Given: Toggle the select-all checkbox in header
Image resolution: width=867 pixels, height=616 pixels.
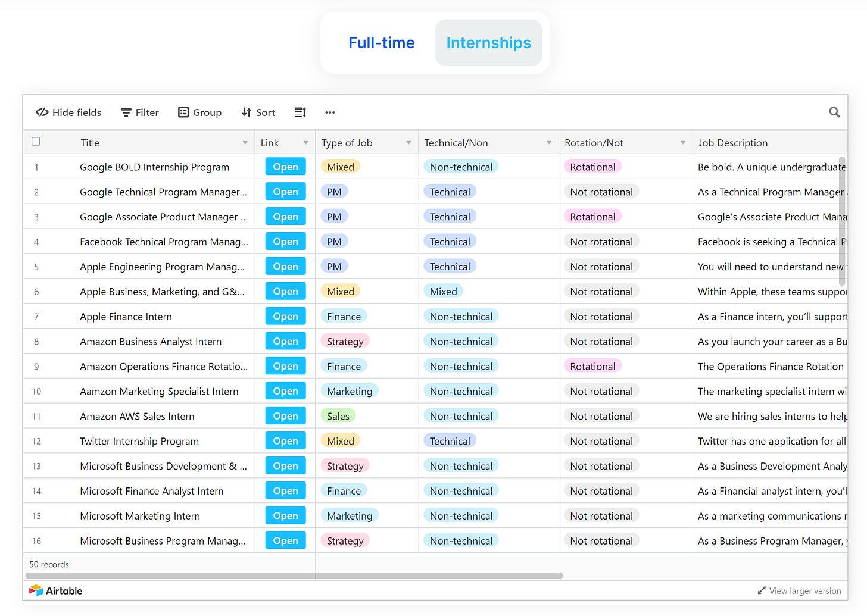Looking at the screenshot, I should click(x=36, y=142).
